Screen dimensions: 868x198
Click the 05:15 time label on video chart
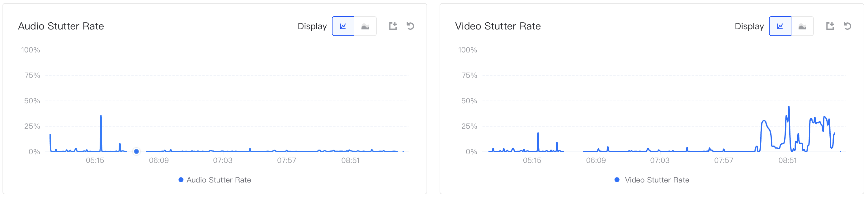click(x=532, y=161)
